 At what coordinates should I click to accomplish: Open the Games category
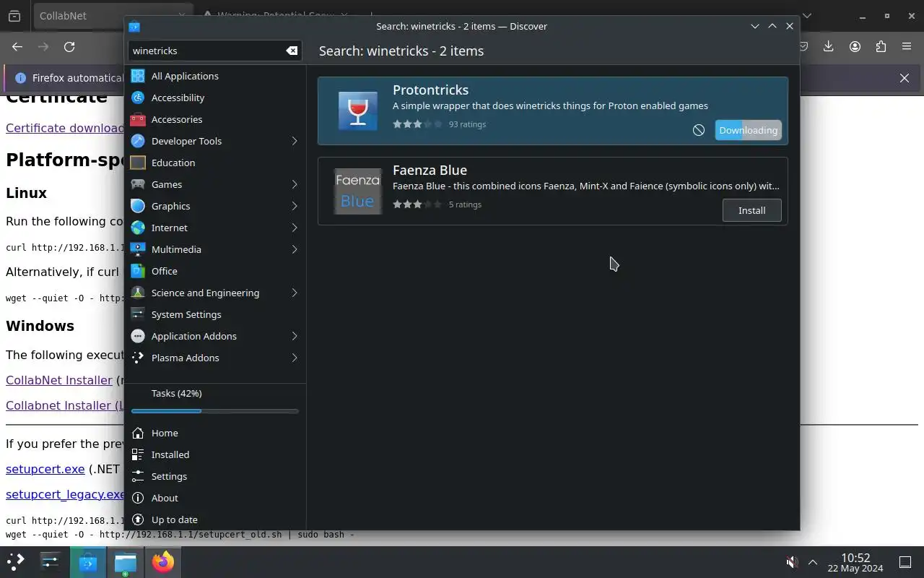[215, 184]
